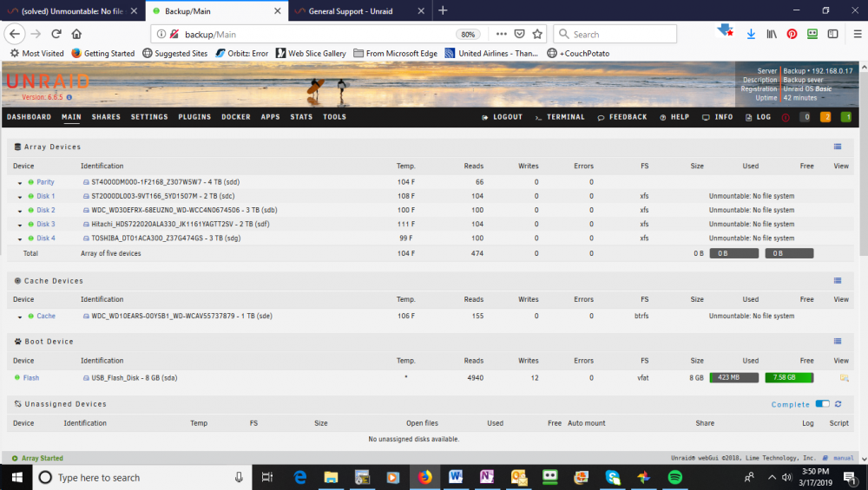Image resolution: width=868 pixels, height=490 pixels.
Task: Expand the Disk 3 dropdown arrow
Action: click(x=20, y=225)
